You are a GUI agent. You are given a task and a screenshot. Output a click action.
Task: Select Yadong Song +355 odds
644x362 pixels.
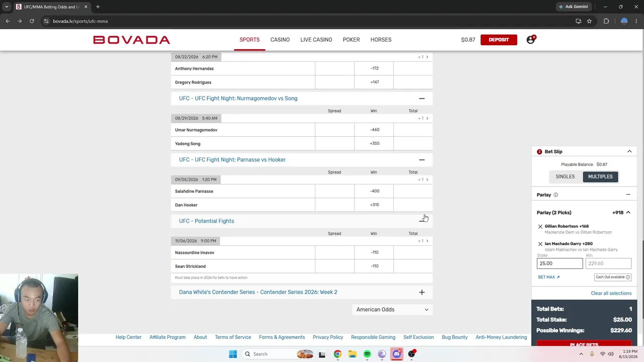[374, 143]
